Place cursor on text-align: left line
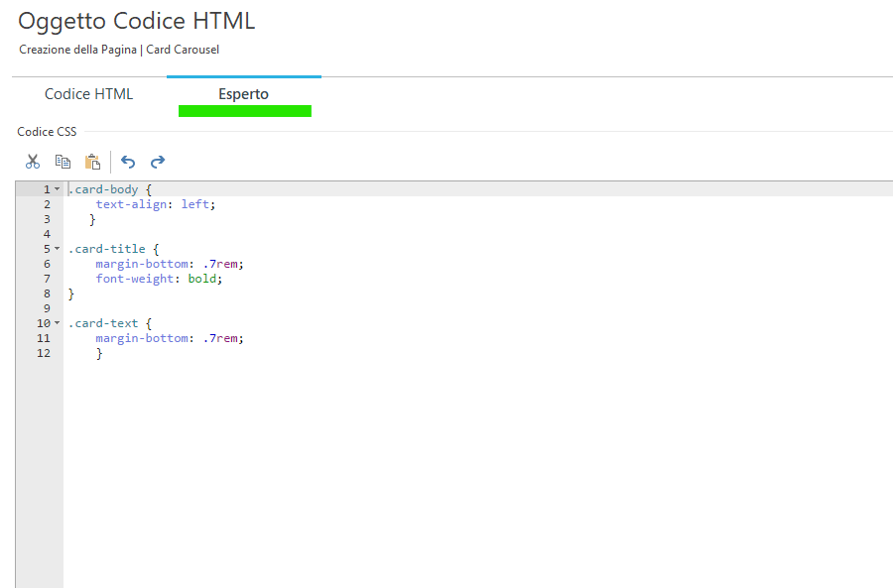The height and width of the screenshot is (588, 893). pos(155,204)
